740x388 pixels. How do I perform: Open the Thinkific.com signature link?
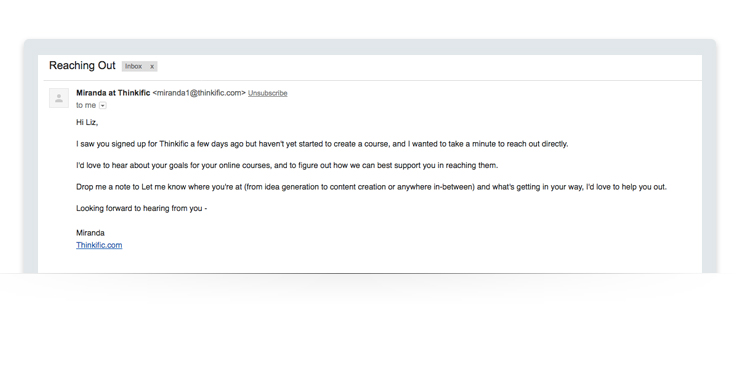tap(99, 245)
